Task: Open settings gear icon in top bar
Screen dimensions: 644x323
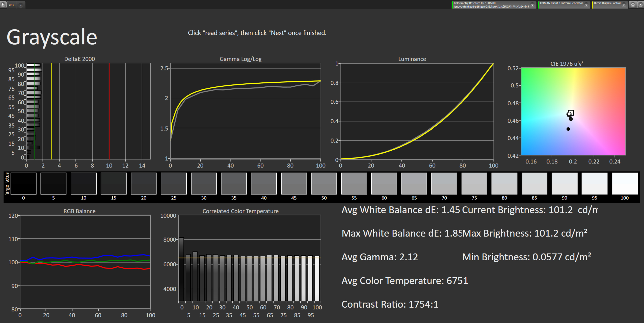Action: [x=633, y=5]
